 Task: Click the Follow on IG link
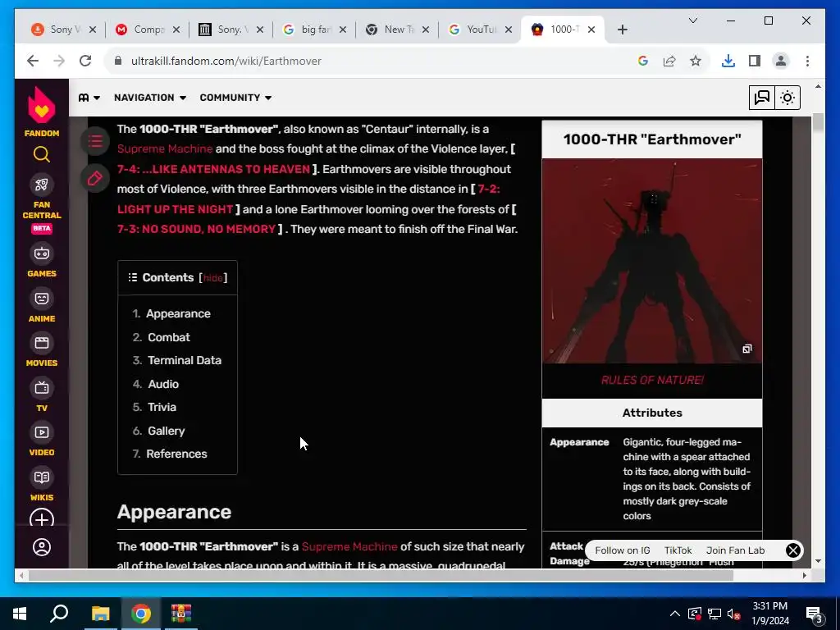click(622, 550)
